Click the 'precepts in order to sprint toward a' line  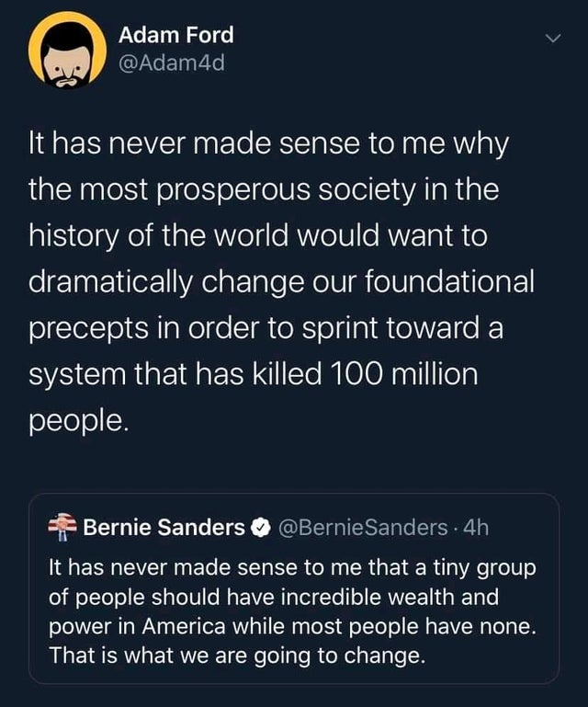click(266, 329)
